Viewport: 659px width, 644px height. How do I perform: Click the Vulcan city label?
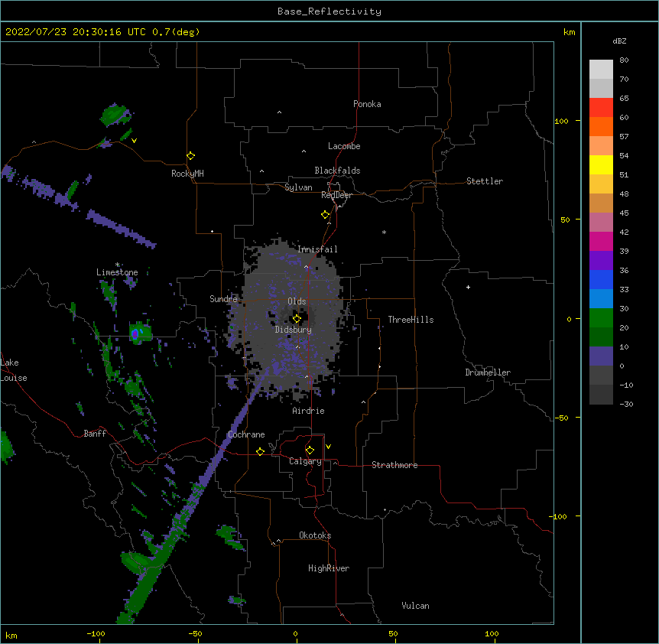point(415,606)
